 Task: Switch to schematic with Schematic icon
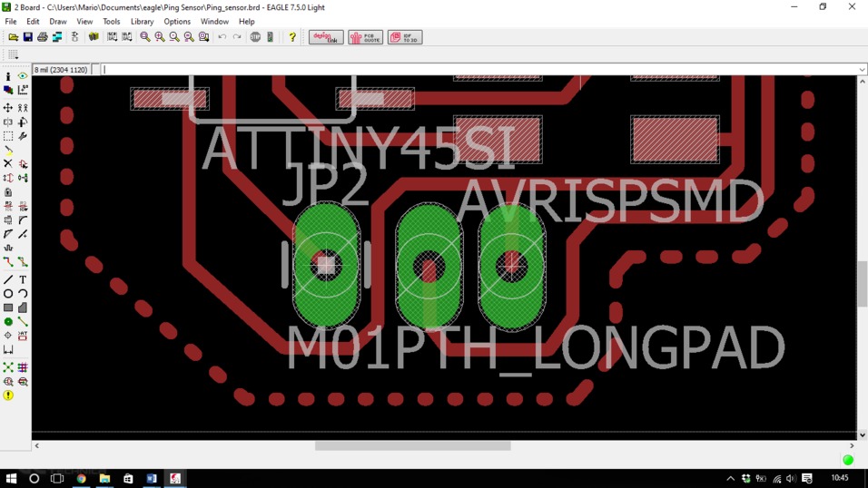[x=74, y=37]
